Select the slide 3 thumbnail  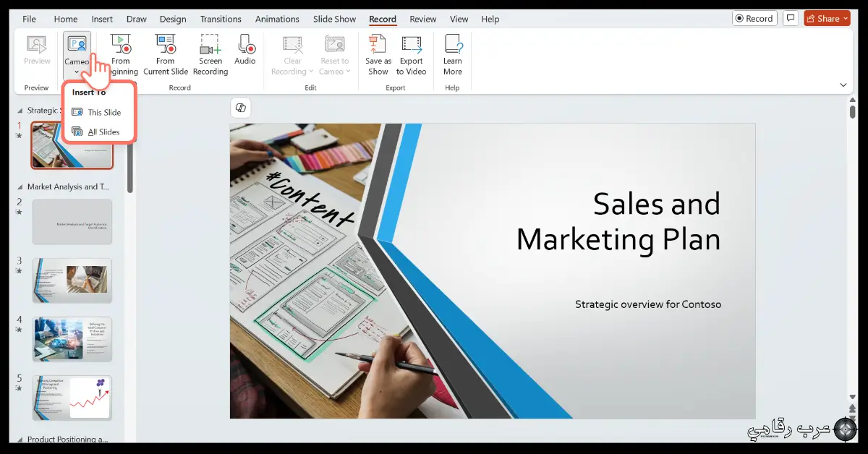(72, 280)
